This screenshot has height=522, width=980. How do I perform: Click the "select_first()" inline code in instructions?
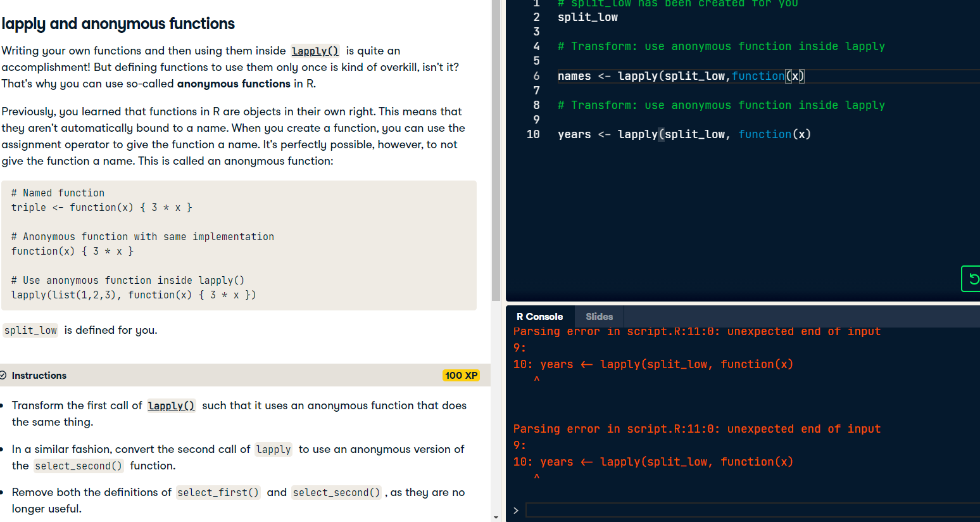[x=218, y=492]
